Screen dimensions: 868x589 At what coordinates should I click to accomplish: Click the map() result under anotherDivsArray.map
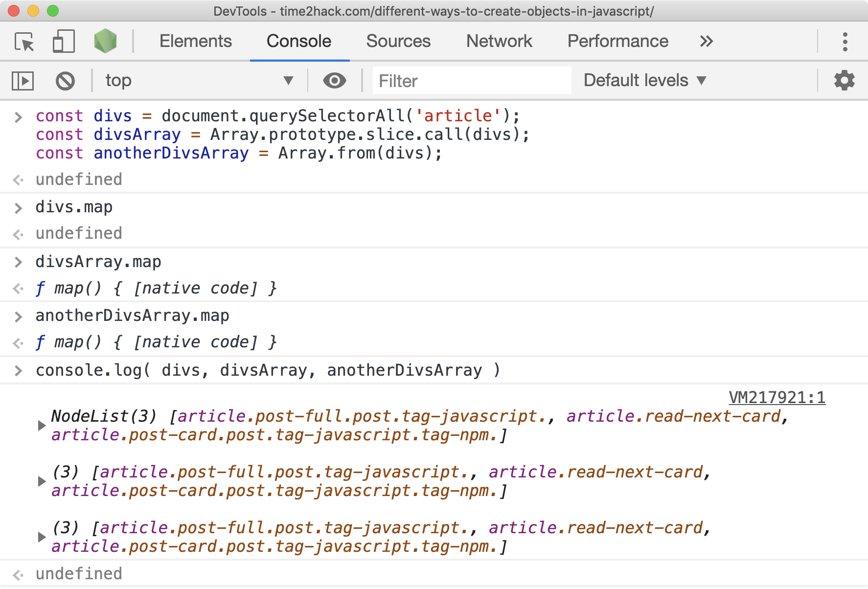click(156, 342)
